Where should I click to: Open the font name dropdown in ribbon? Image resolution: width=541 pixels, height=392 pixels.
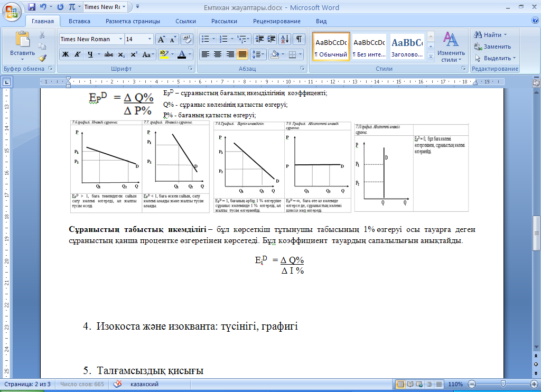tap(120, 39)
